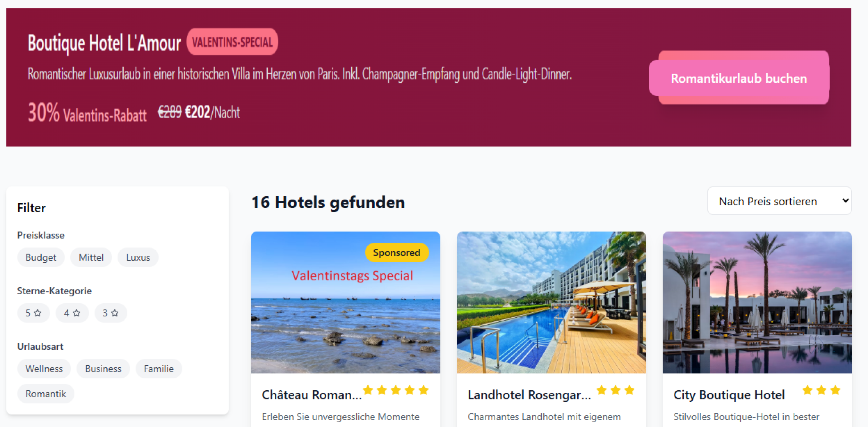Open the Nach Preis sortieren dropdown
Viewport: 868px width, 427px height.
779,201
